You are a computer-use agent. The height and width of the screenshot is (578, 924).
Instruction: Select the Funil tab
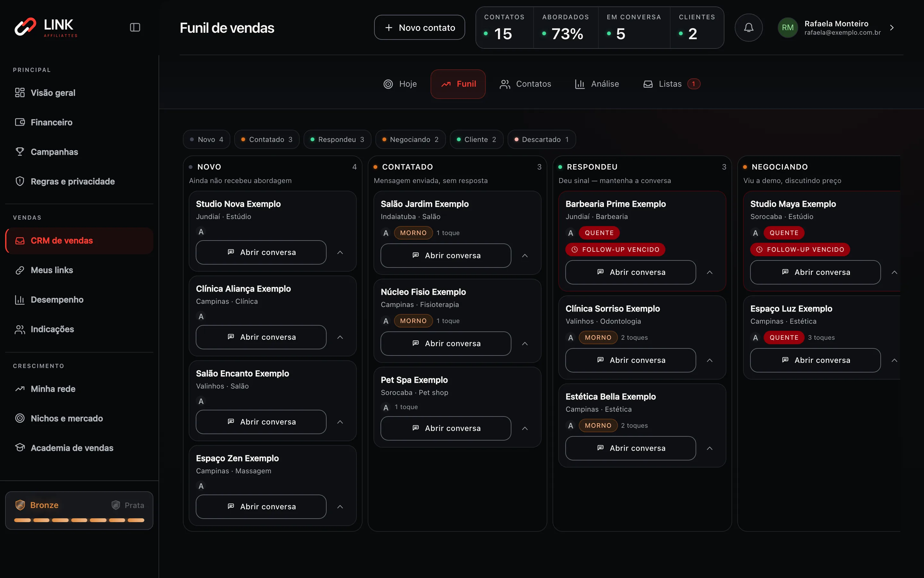[458, 84]
